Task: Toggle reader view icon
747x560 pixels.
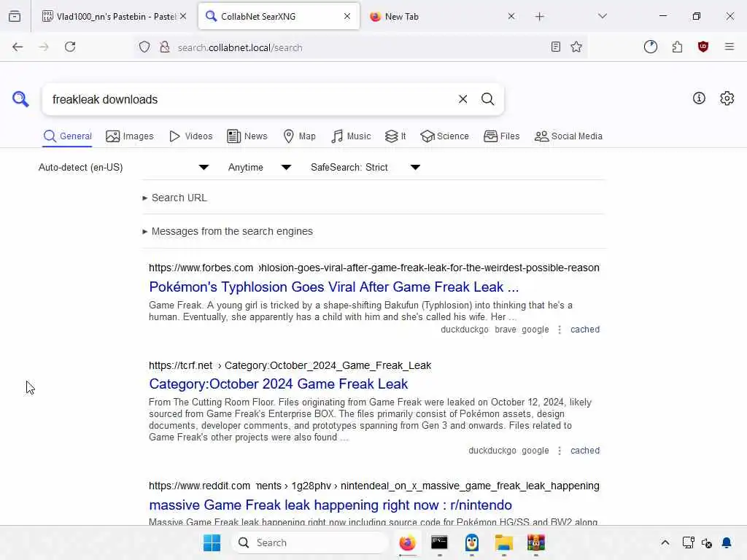Action: pos(555,47)
